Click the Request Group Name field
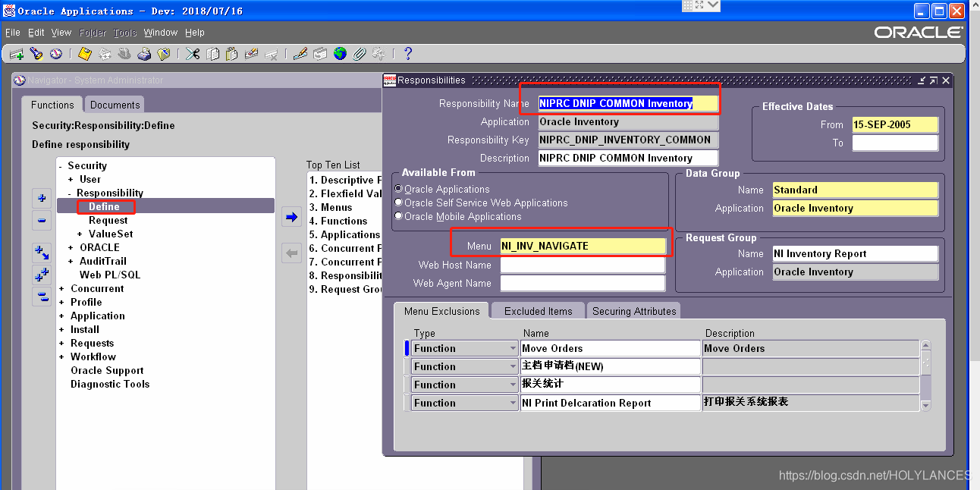 pos(856,253)
